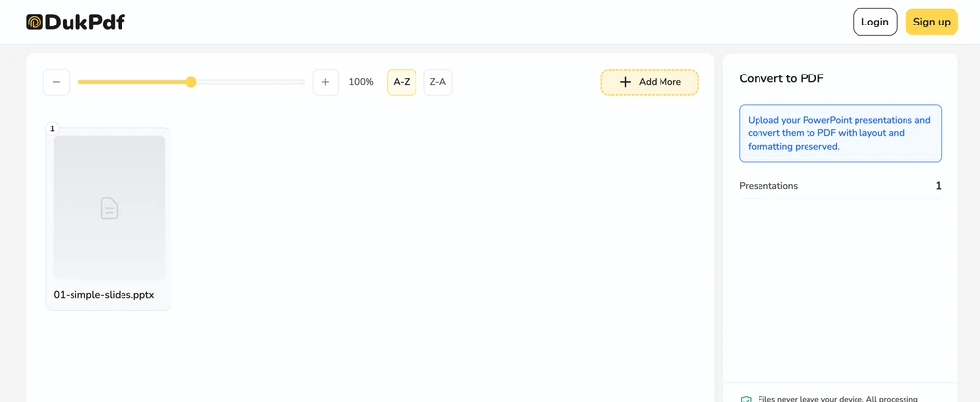The image size is (980, 402).
Task: Click the plus zoom-in button
Action: tap(325, 82)
